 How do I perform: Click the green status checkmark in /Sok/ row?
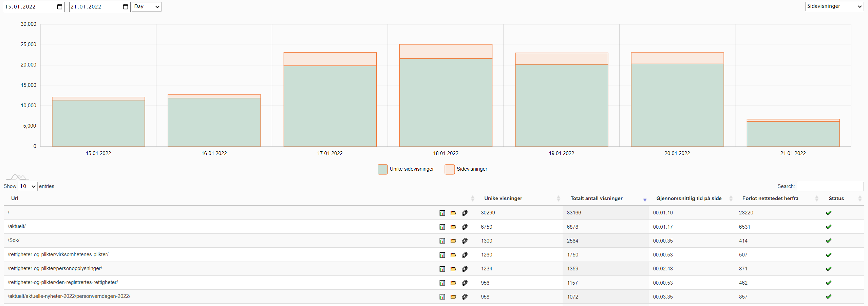pyautogui.click(x=829, y=241)
